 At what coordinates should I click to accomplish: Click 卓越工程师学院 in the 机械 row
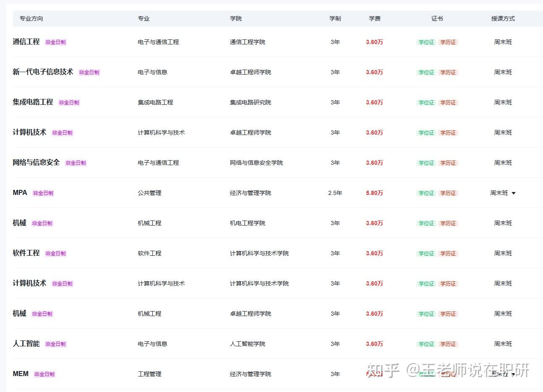pyautogui.click(x=251, y=314)
